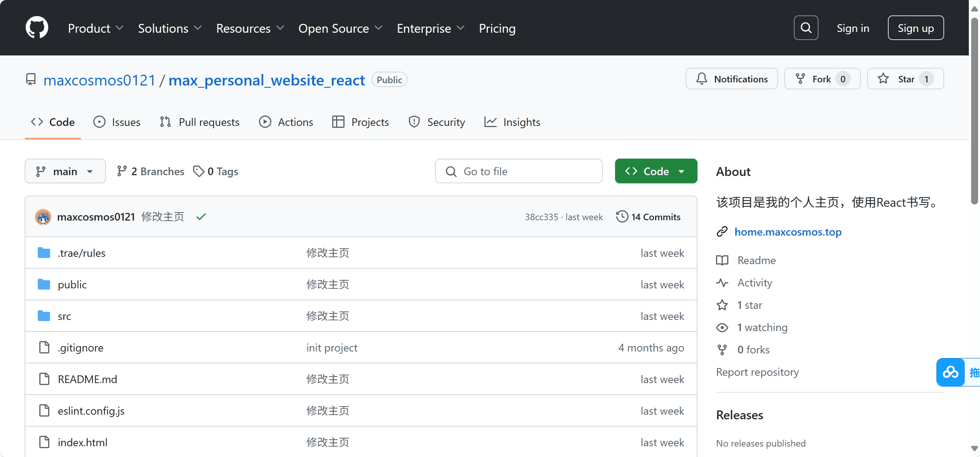The image size is (980, 457).
Task: Click the Fork count badge 0
Action: [843, 79]
